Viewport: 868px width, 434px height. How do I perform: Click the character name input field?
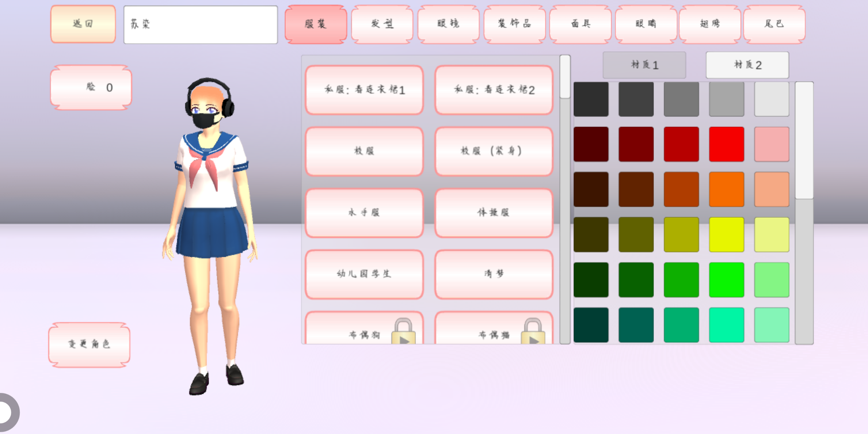click(201, 25)
